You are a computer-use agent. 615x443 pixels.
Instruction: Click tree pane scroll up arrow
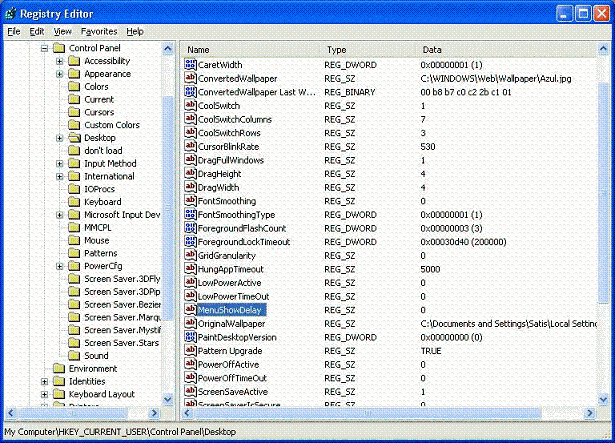(168, 49)
